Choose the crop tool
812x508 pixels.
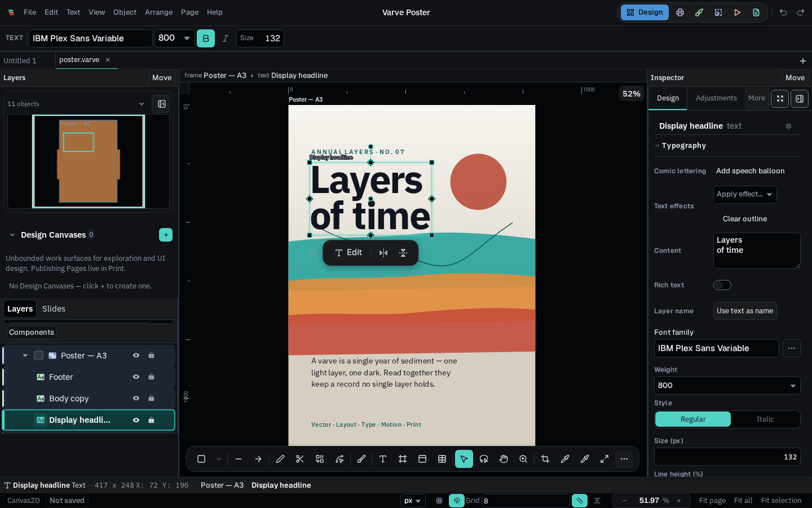[545, 459]
